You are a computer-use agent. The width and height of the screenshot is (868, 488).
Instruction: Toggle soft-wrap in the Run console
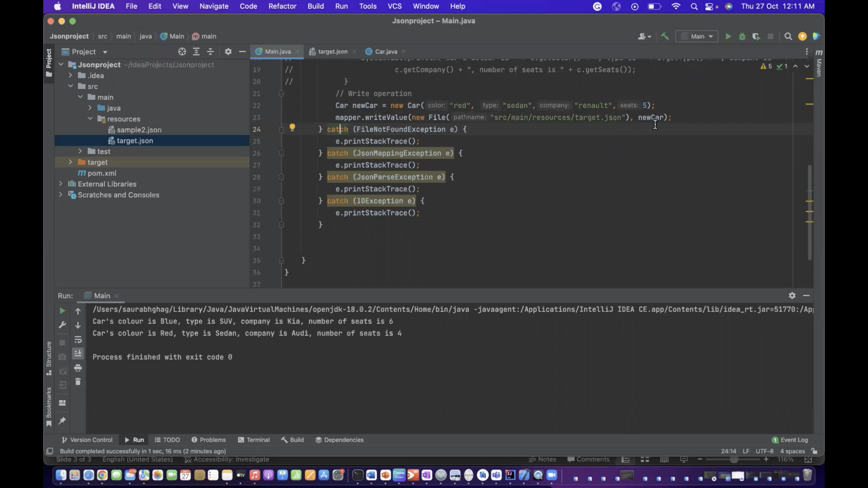tap(78, 340)
